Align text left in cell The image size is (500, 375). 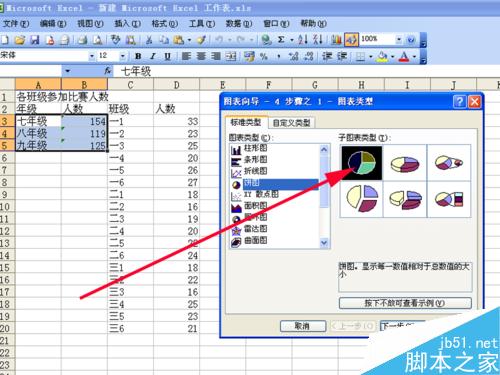coord(186,56)
